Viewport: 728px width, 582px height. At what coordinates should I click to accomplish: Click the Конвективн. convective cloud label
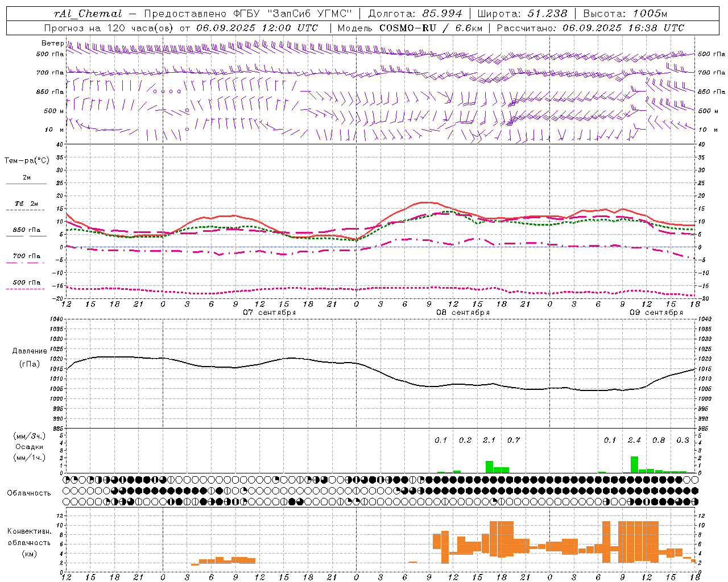pos(29,531)
